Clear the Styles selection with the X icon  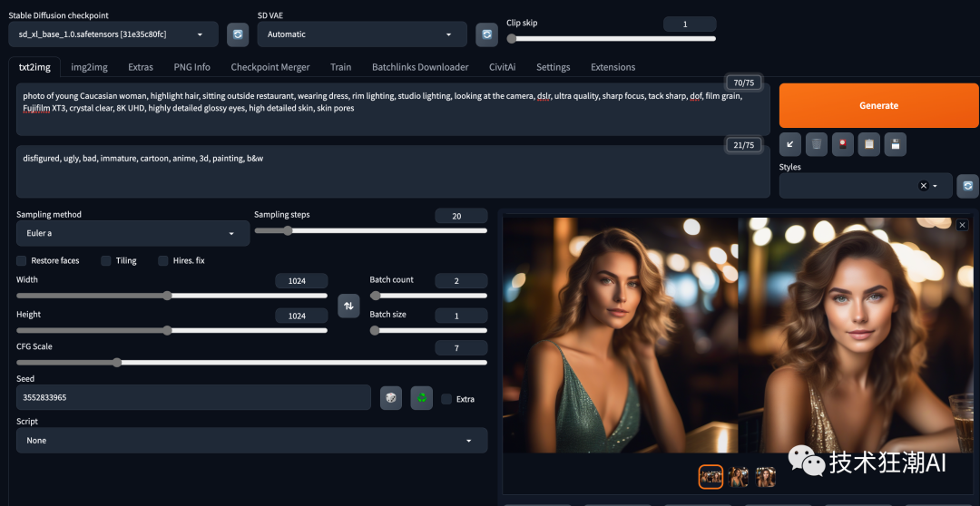923,186
